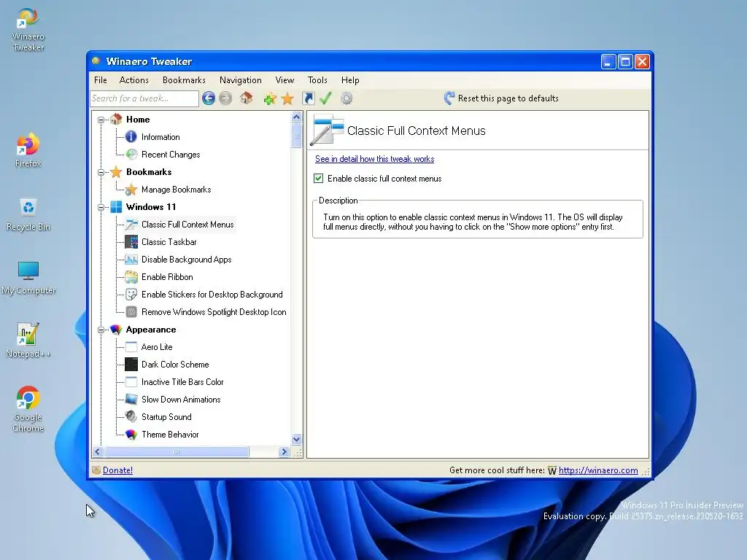The width and height of the screenshot is (747, 560).
Task: Open the Actions menu
Action: coord(134,80)
